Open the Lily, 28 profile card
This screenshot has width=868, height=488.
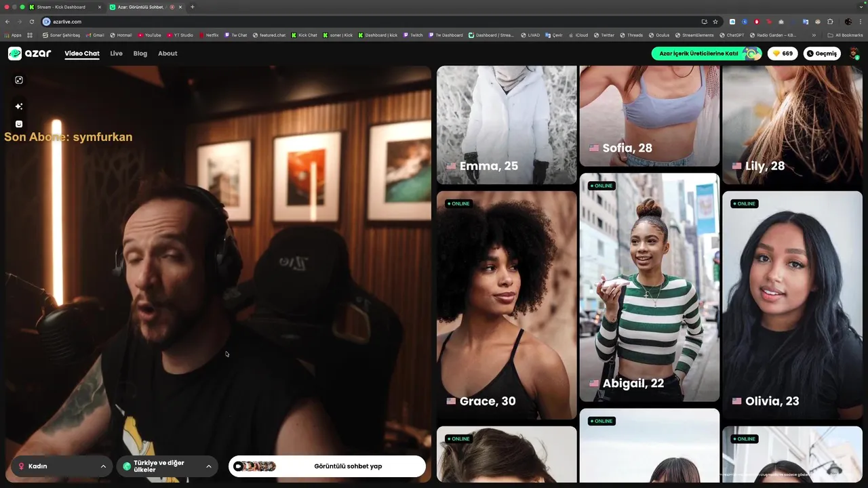click(x=792, y=125)
